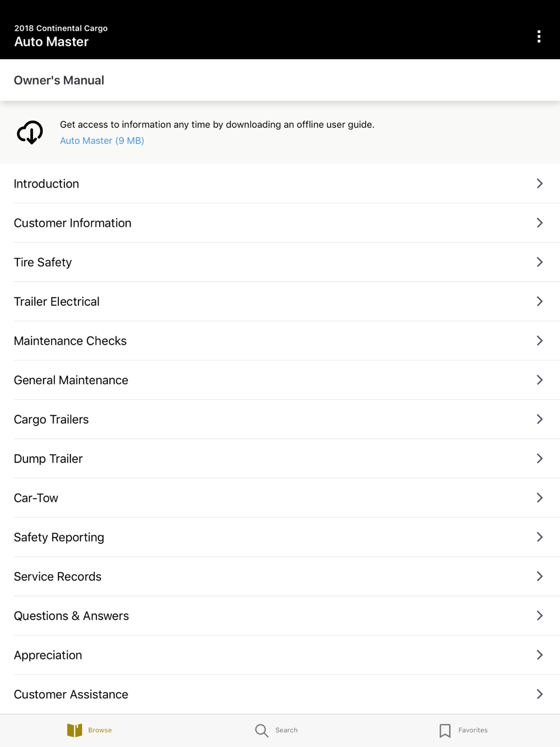Open Safety Reporting section
The image size is (560, 747).
tap(59, 537)
